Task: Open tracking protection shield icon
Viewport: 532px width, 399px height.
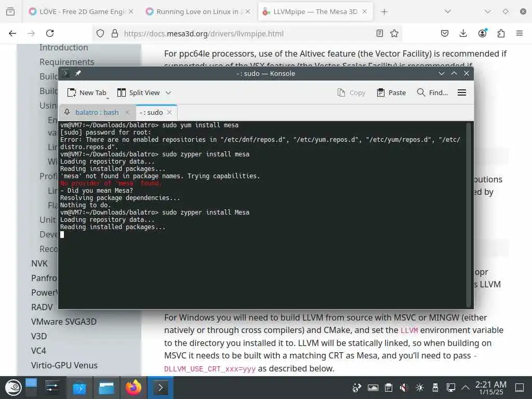Action: pos(100,33)
